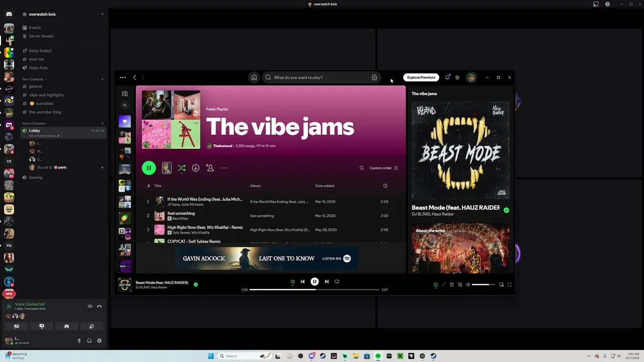644x362 pixels.
Task: Adjust Spotify volume slider
Action: [484, 285]
